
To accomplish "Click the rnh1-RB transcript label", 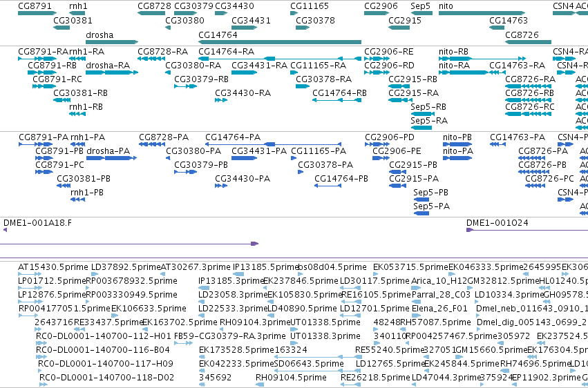I will pos(86,107).
